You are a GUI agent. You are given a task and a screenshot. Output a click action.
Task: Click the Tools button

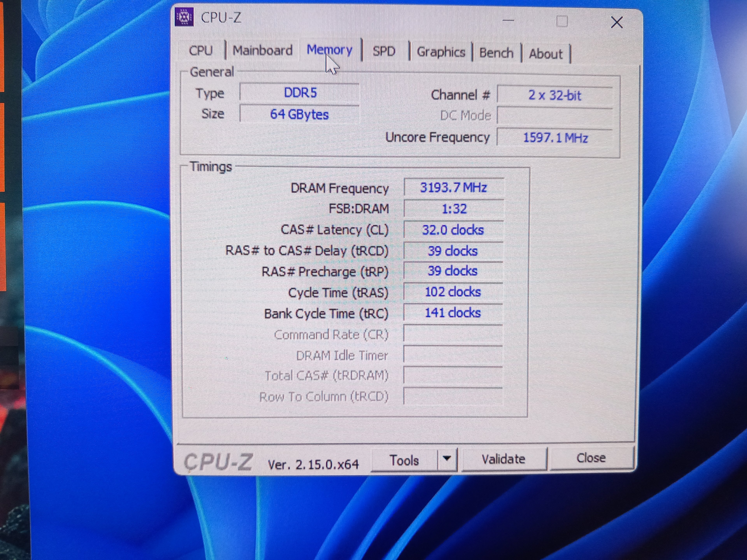404,460
